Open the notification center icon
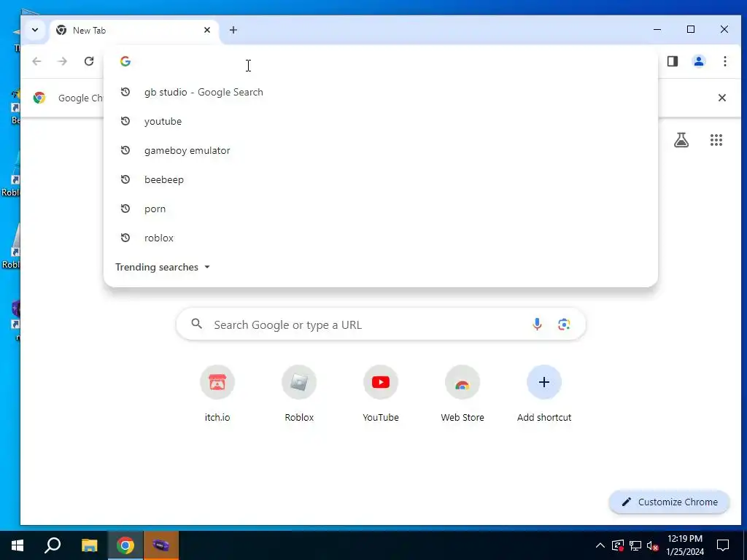The width and height of the screenshot is (747, 560). (723, 545)
